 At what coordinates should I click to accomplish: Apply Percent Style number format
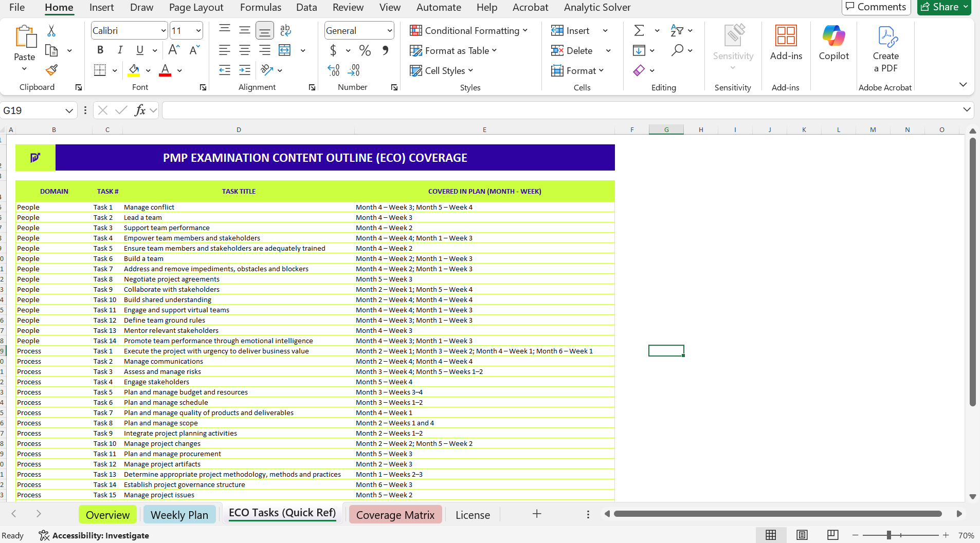365,50
